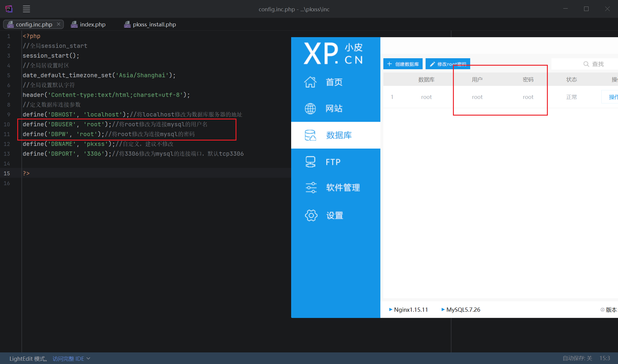Click the PhpStorm logo icon
The height and width of the screenshot is (364, 618).
pos(9,9)
